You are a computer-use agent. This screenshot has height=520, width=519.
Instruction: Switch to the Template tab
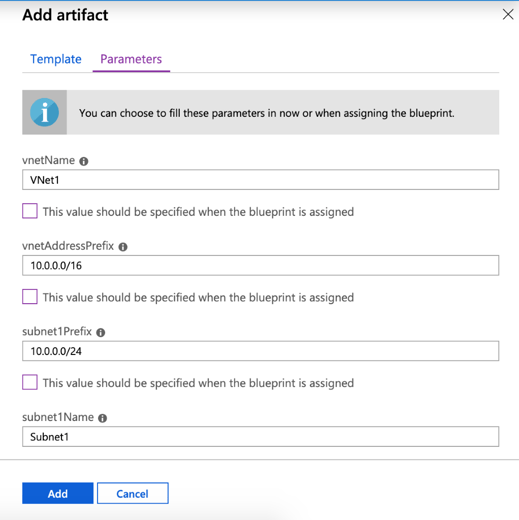point(56,59)
